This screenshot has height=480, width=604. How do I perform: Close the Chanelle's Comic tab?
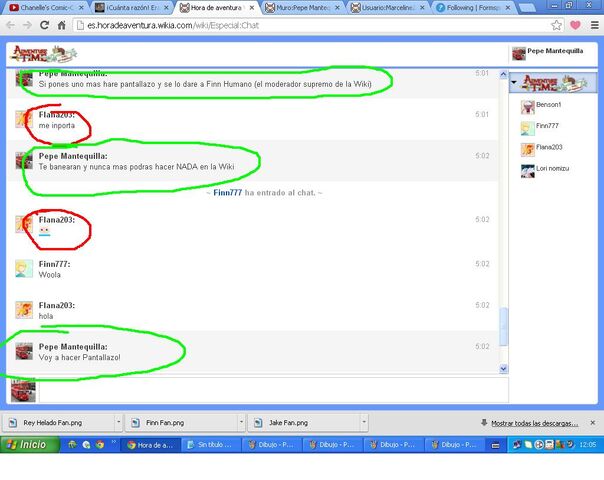click(x=81, y=7)
